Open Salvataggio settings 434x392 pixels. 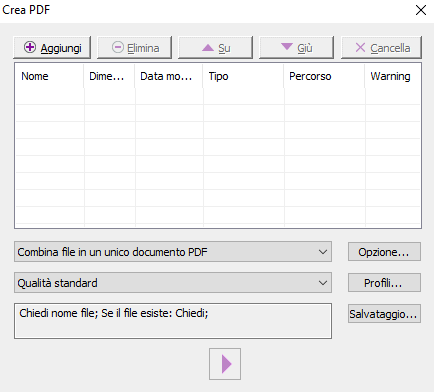point(384,314)
